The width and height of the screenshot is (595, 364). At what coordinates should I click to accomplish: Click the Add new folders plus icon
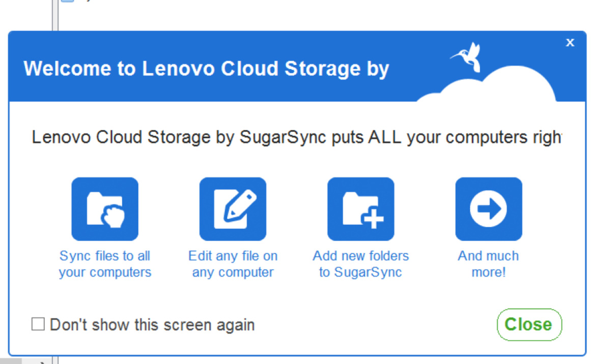pos(360,209)
